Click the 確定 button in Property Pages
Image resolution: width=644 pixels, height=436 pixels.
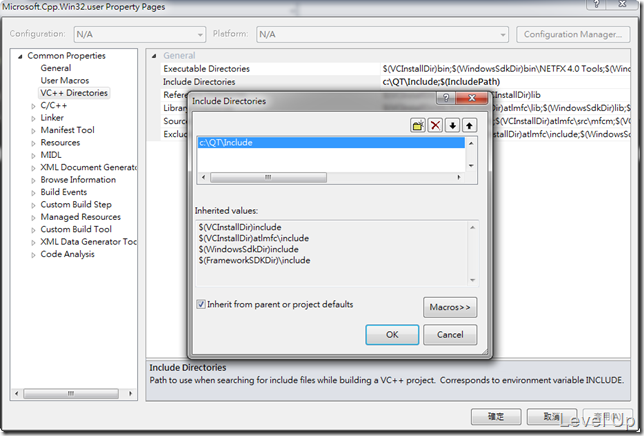(x=496, y=417)
